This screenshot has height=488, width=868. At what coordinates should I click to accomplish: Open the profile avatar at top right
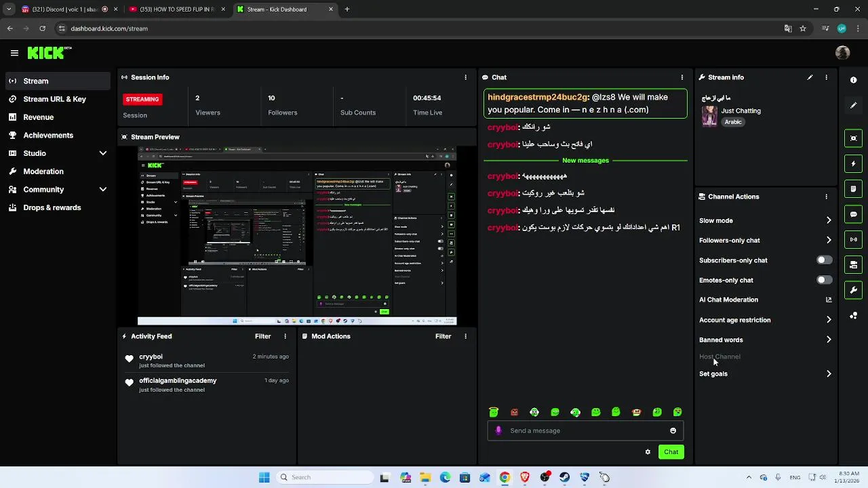[843, 53]
